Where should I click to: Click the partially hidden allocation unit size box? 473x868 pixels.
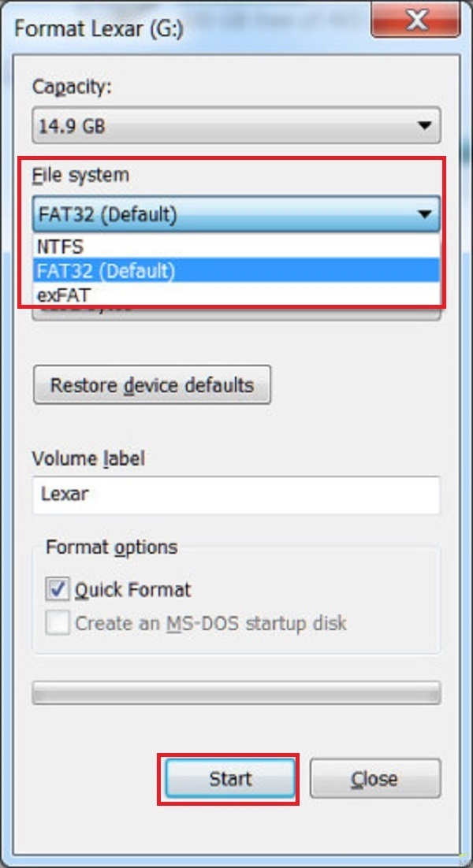click(236, 313)
